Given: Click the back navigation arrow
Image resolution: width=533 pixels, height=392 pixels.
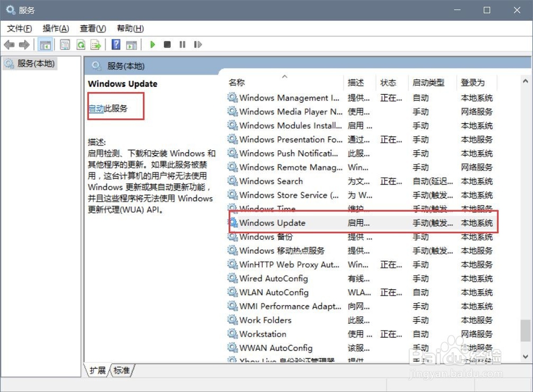Looking at the screenshot, I should click(9, 44).
